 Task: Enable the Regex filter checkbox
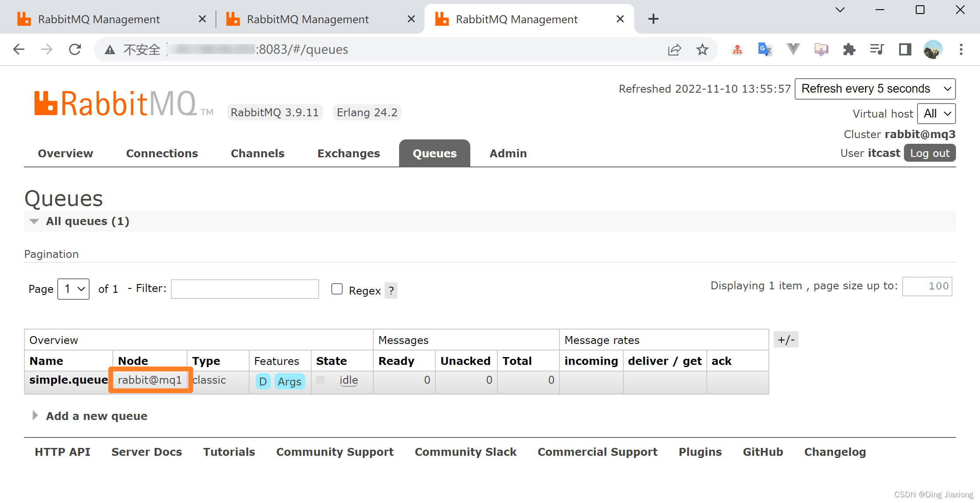pos(337,289)
